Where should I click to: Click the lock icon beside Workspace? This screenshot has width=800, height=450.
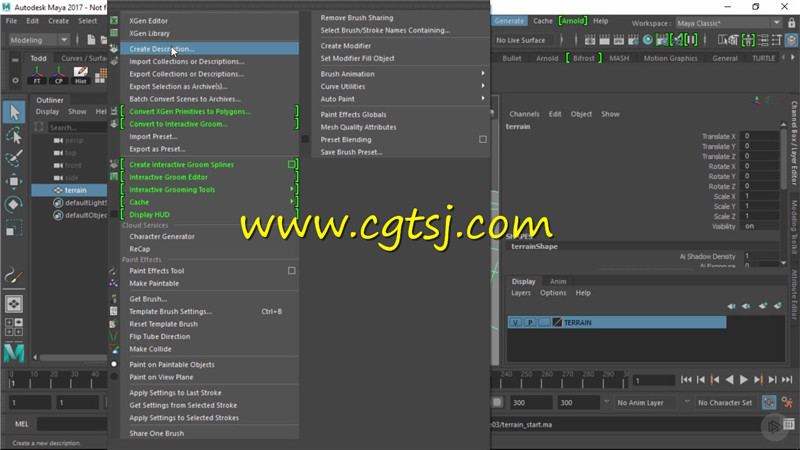click(791, 23)
